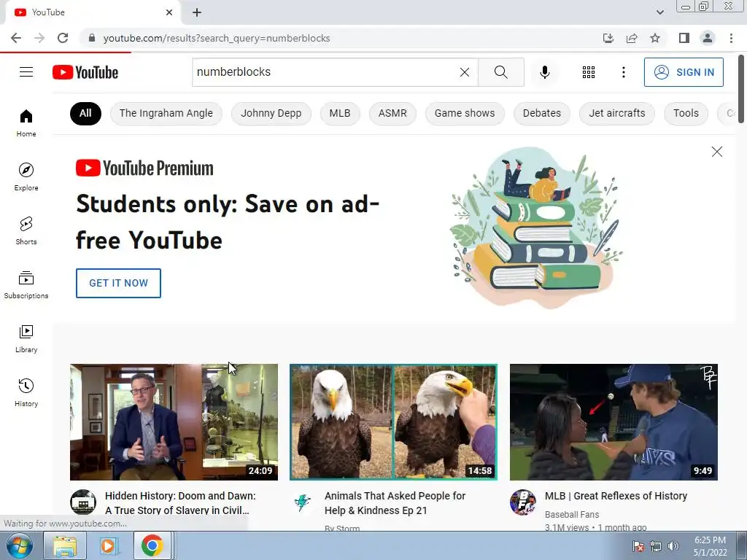
Task: Go to Home in the sidebar
Action: tap(26, 122)
